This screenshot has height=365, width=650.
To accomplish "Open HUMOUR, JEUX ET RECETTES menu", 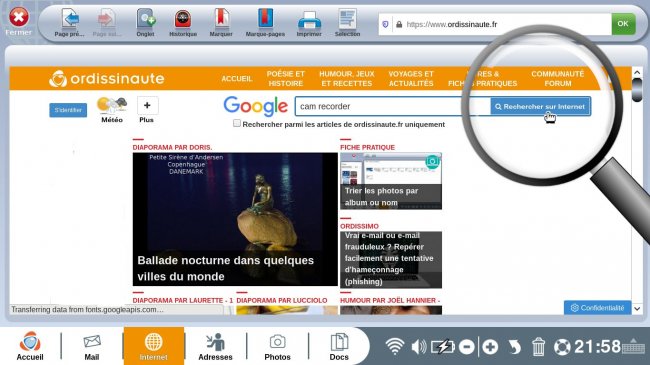I will click(347, 78).
